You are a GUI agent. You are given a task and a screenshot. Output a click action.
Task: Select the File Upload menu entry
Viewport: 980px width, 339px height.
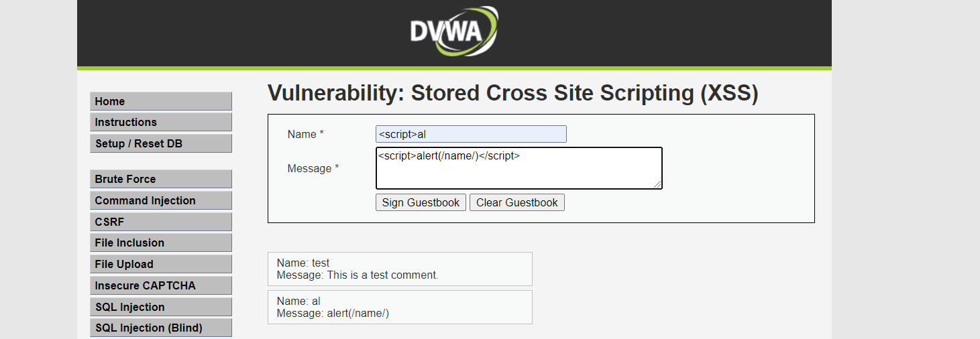coord(161,264)
